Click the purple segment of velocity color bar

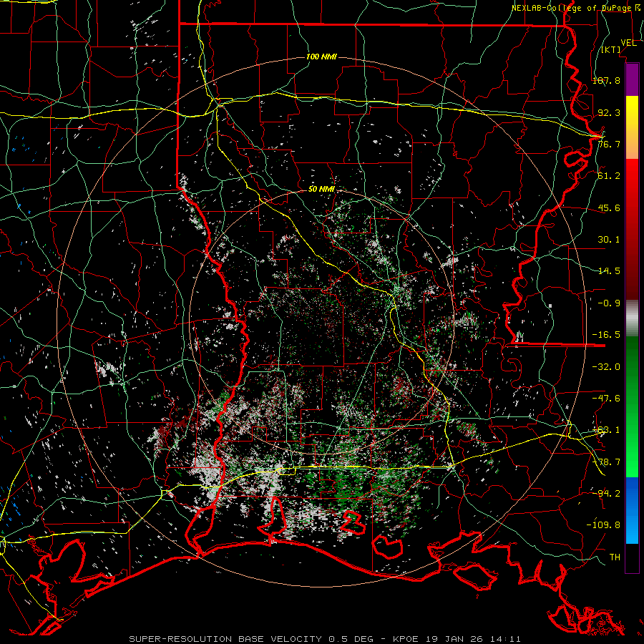632,80
